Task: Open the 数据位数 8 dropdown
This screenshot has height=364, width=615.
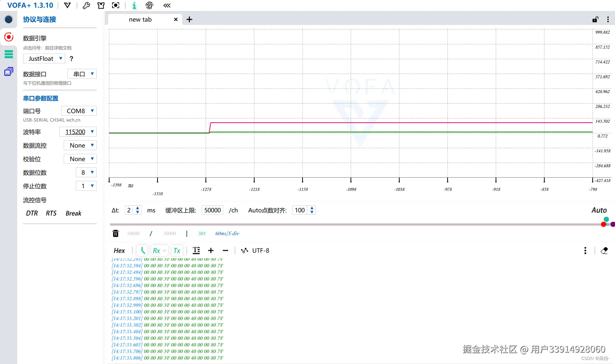Action: pyautogui.click(x=86, y=172)
